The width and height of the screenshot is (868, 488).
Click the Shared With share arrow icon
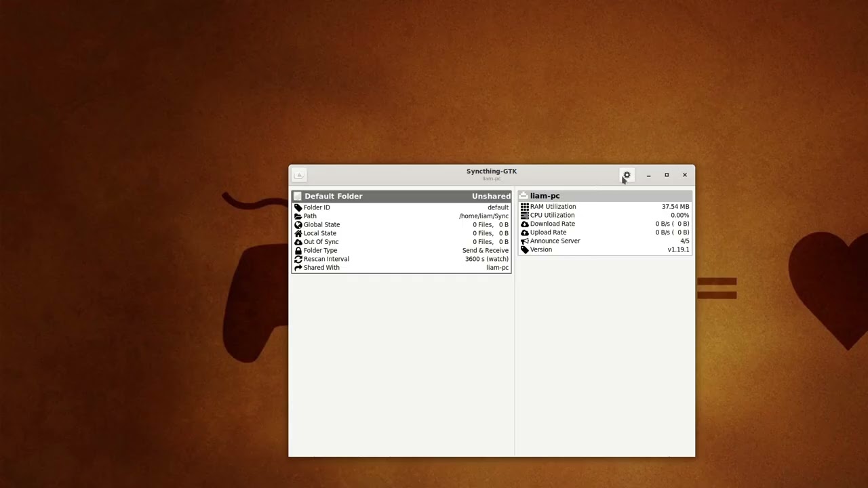click(298, 268)
